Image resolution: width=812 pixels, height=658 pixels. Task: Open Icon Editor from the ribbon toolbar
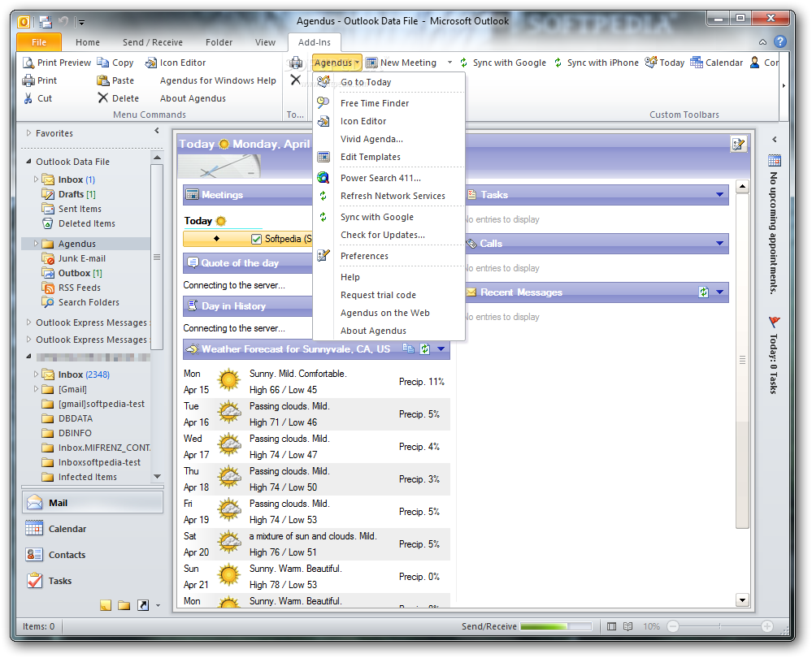pyautogui.click(x=176, y=63)
